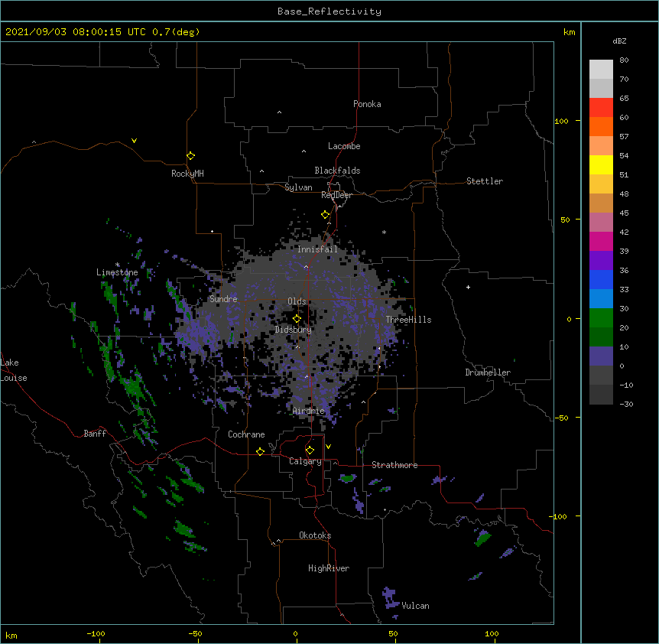Click the Banff label
This screenshot has width=659, height=644.
pos(95,434)
